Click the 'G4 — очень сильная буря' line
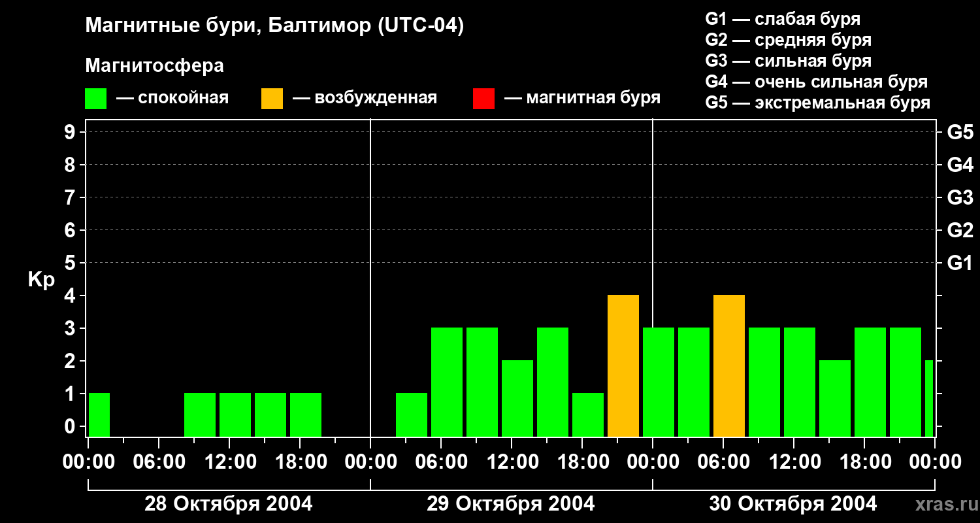Image resolution: width=980 pixels, height=523 pixels. [817, 82]
